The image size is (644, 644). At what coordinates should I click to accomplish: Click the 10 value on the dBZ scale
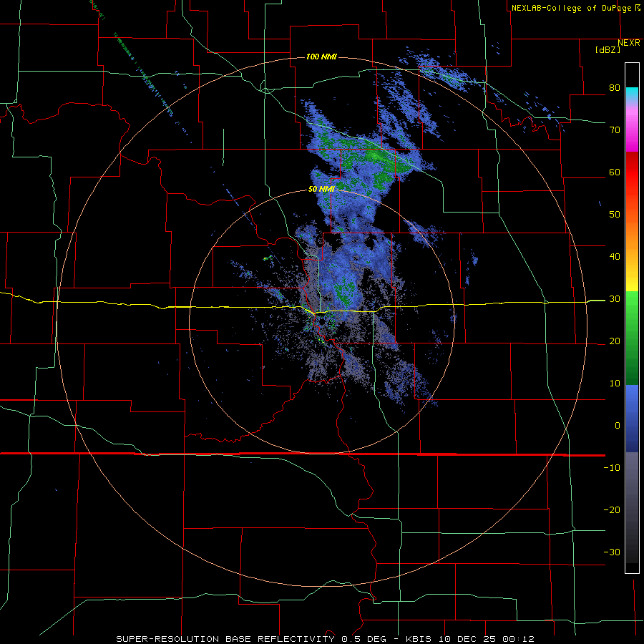[x=615, y=384]
